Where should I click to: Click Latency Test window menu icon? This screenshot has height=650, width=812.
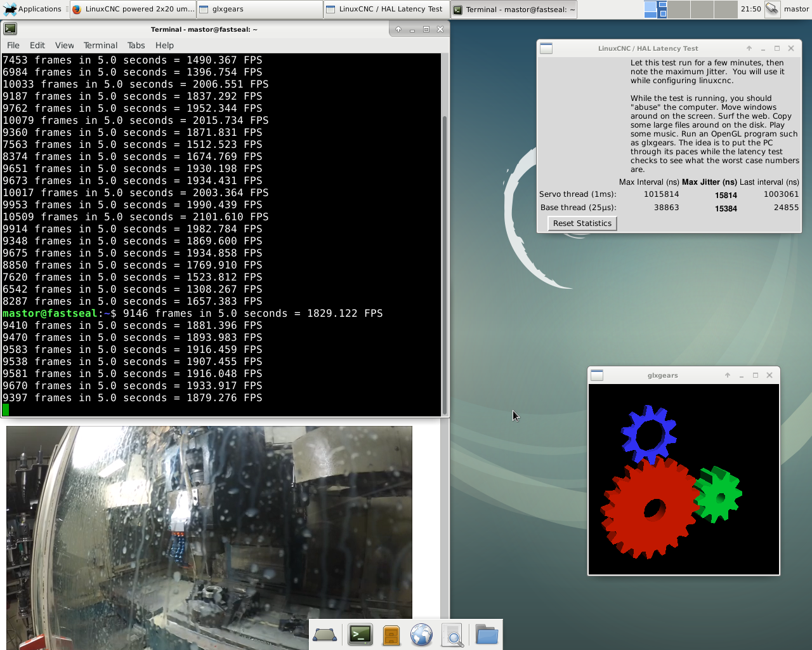pos(546,48)
